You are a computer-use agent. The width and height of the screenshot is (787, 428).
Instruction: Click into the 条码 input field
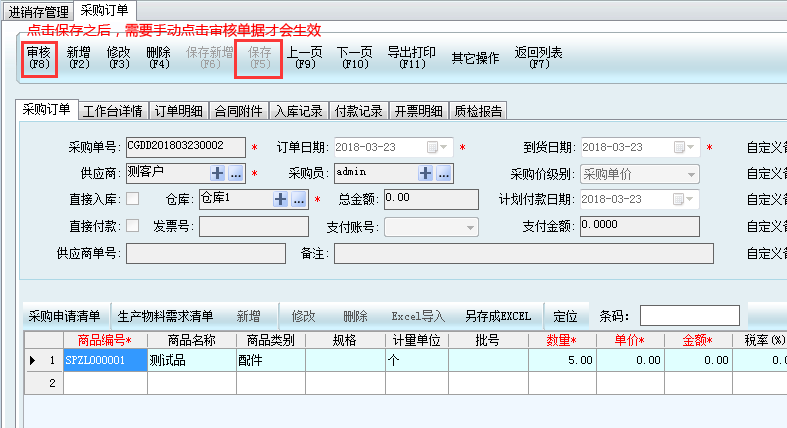pyautogui.click(x=689, y=316)
